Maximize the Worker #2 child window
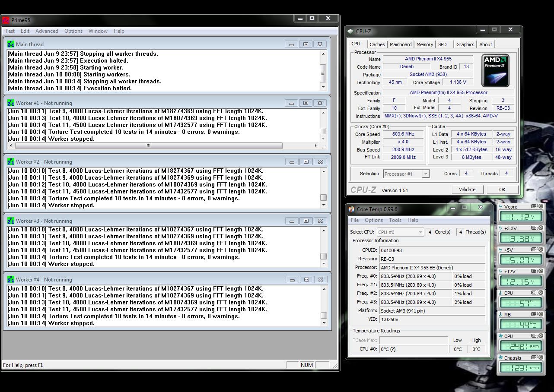The width and height of the screenshot is (554, 392). pyautogui.click(x=306, y=162)
